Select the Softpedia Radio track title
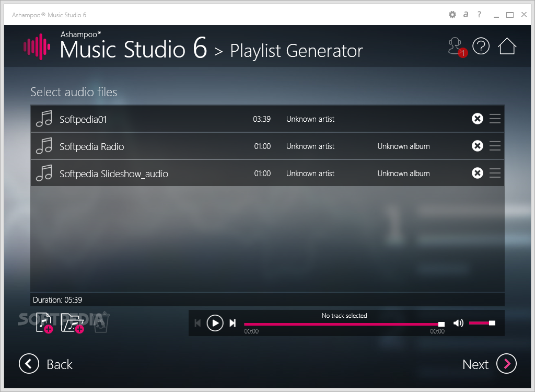The width and height of the screenshot is (535, 392). (92, 146)
